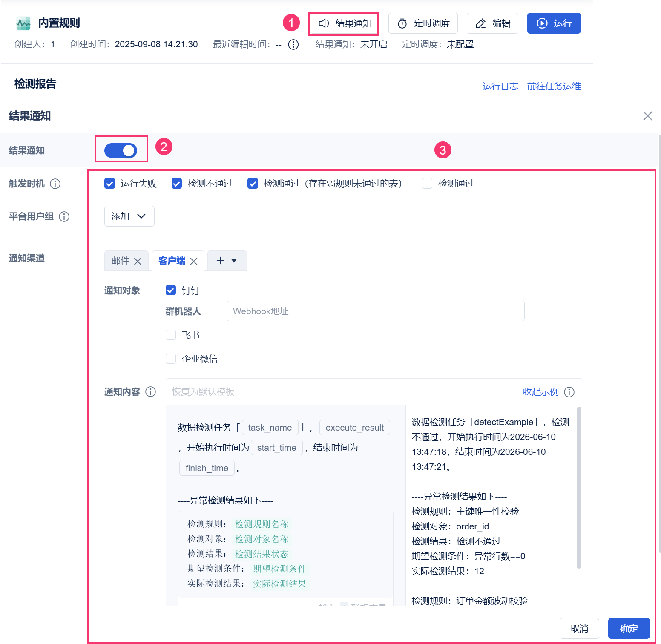Click the Webhook地址 input field
661x644 pixels.
pyautogui.click(x=376, y=311)
